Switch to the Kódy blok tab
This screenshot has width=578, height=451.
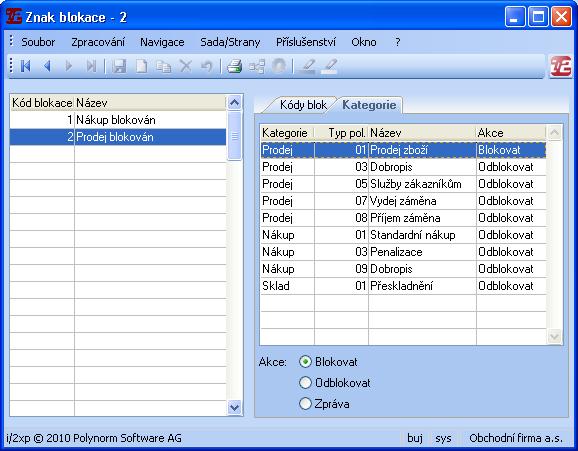tap(303, 105)
